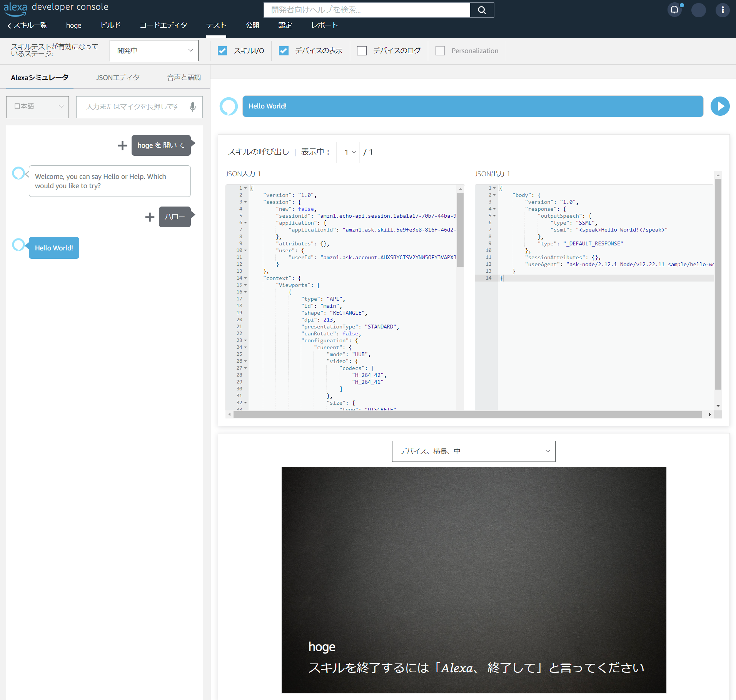Viewport: 736px width, 700px height.
Task: Collapse JSON input line 27 codecs block
Action: 245,368
